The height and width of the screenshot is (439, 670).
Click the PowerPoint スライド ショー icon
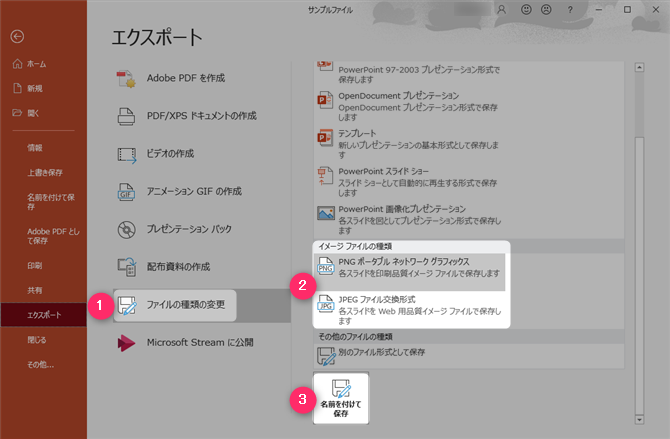pyautogui.click(x=325, y=176)
